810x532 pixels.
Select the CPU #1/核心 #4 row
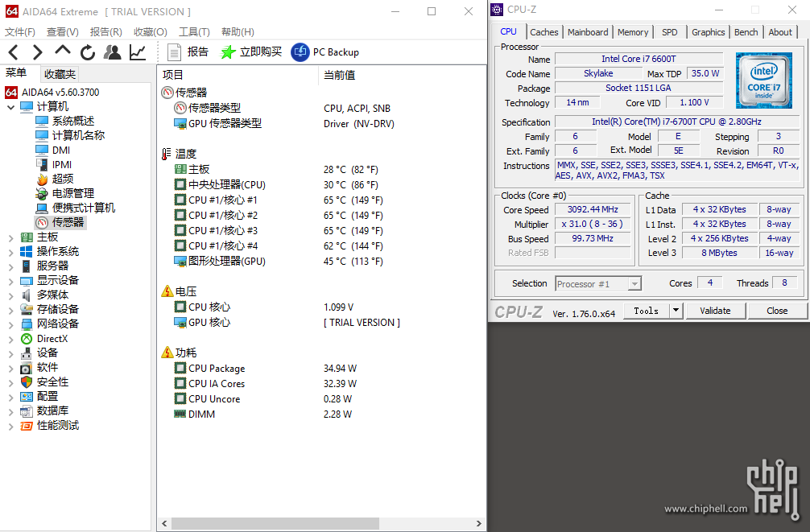(x=279, y=245)
